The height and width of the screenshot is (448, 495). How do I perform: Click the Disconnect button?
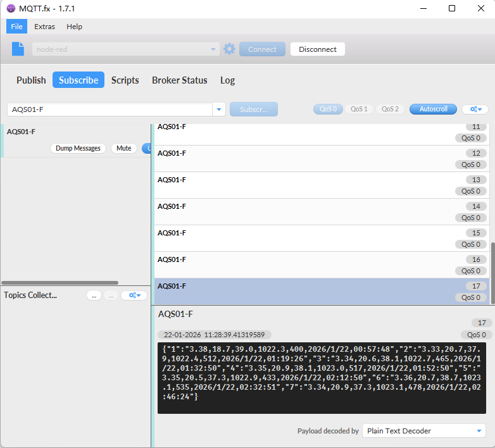coord(318,49)
